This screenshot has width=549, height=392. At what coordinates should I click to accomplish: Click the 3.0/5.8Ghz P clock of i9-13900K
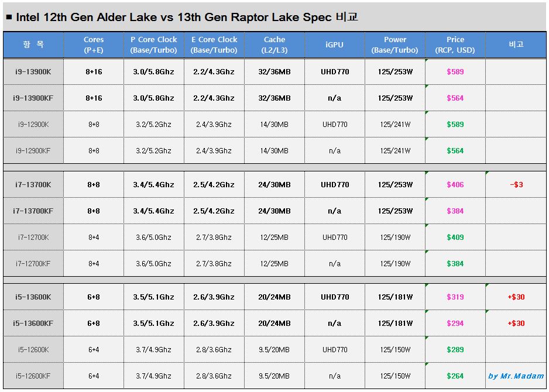click(154, 72)
